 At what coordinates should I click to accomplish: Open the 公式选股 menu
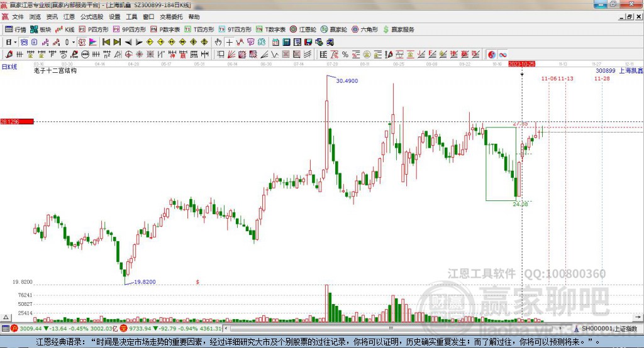92,17
